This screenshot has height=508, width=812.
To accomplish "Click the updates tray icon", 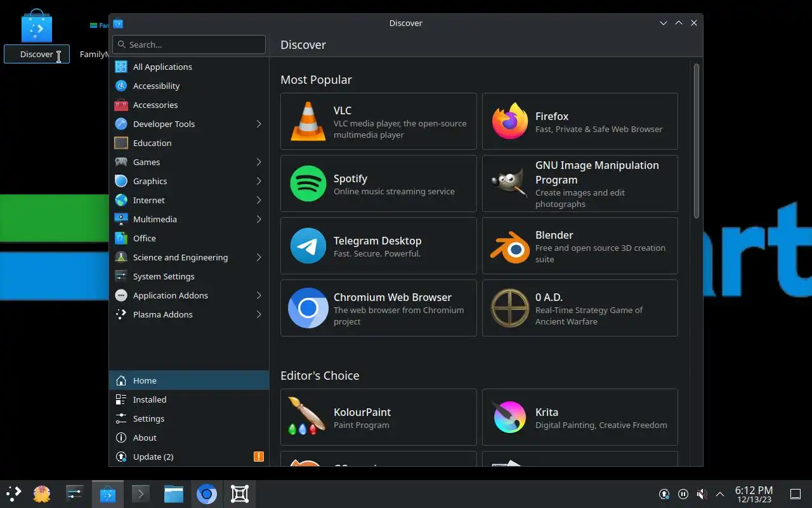I will coord(664,494).
